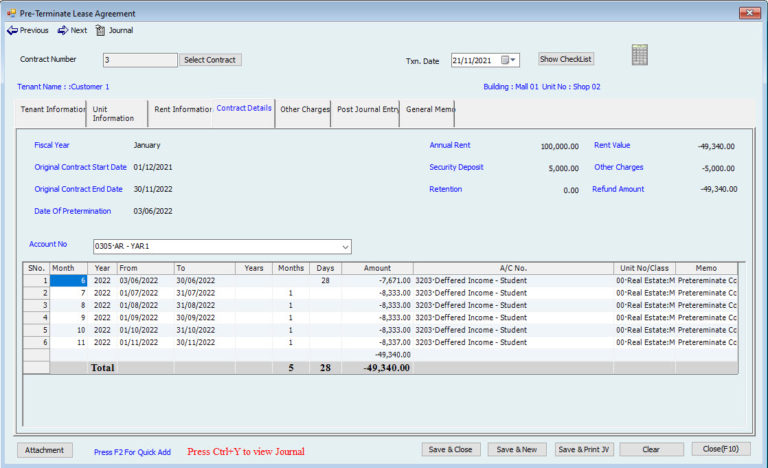Screen dimensions: 768x468
Task: Go to the Post Journal Entry tab
Action: (366, 109)
